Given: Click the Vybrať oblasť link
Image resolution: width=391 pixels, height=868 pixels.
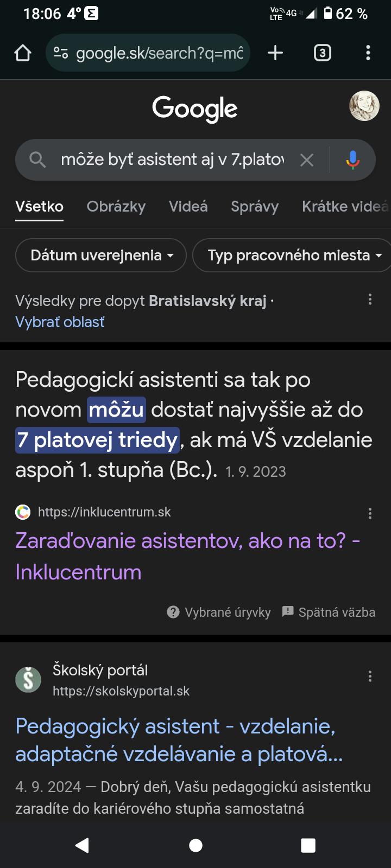Looking at the screenshot, I should (60, 322).
